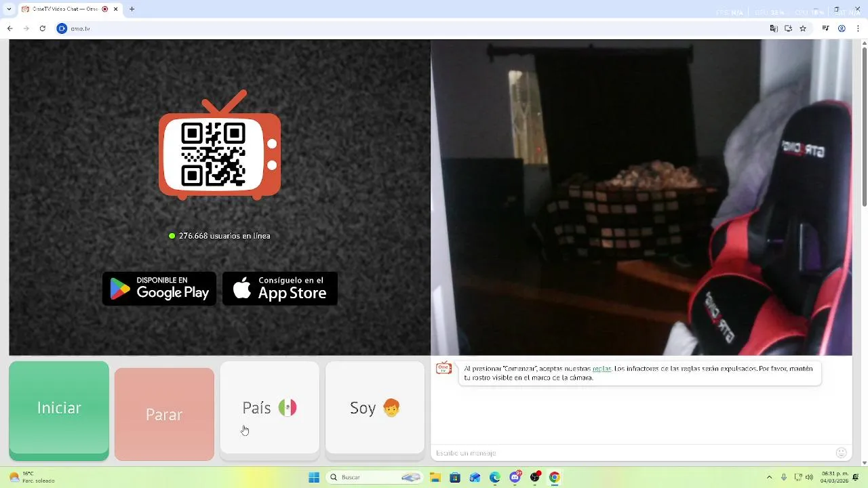Click the OmeTV avatar beside the rules message

click(x=443, y=368)
